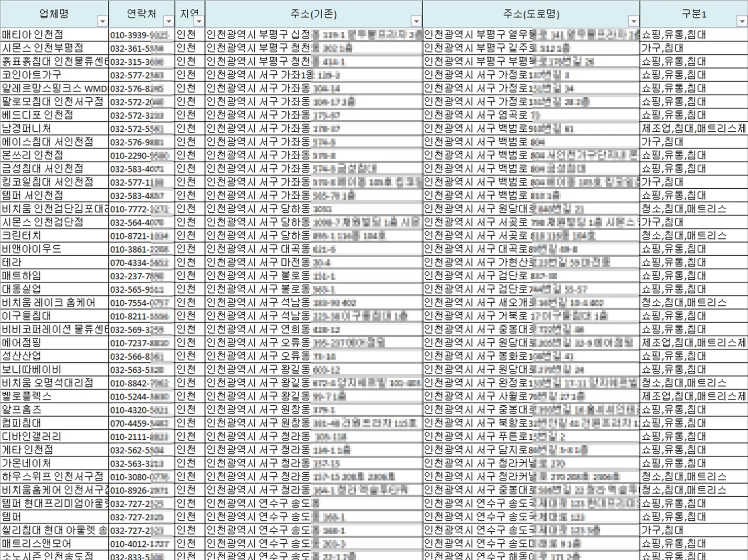748x560 pixels.
Task: Select the 비치움 오명석대리점 cell
Action: 54,383
